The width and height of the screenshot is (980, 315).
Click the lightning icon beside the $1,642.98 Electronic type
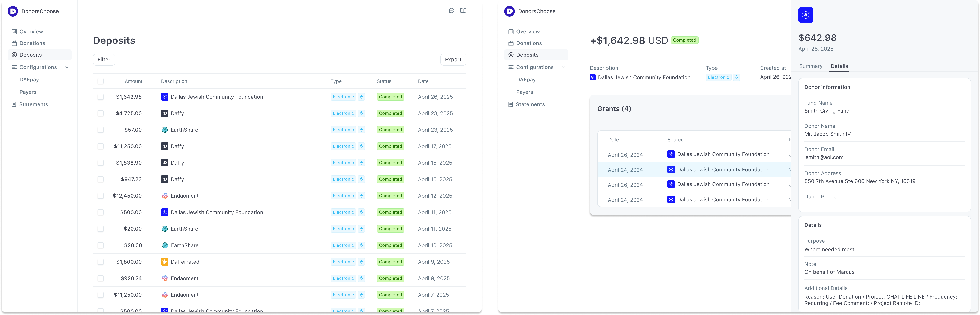pyautogui.click(x=361, y=97)
